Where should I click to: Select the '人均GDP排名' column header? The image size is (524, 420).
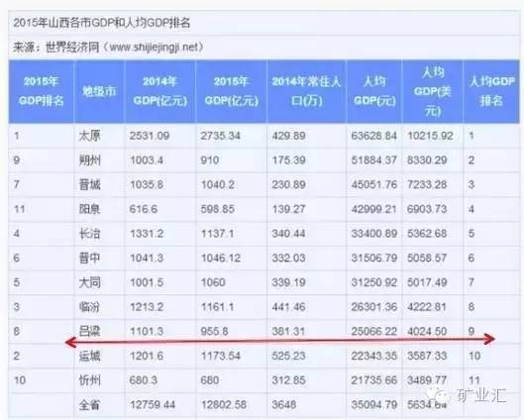(491, 91)
